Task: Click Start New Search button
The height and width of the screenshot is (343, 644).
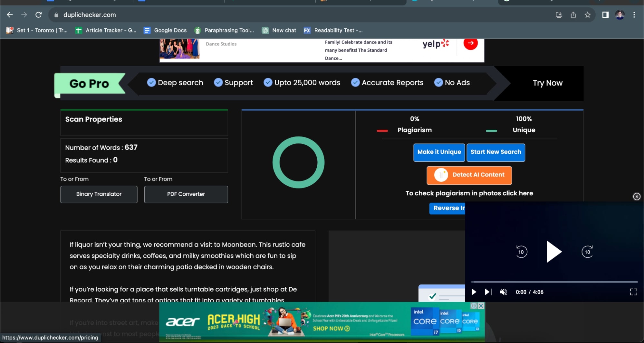Action: (496, 152)
